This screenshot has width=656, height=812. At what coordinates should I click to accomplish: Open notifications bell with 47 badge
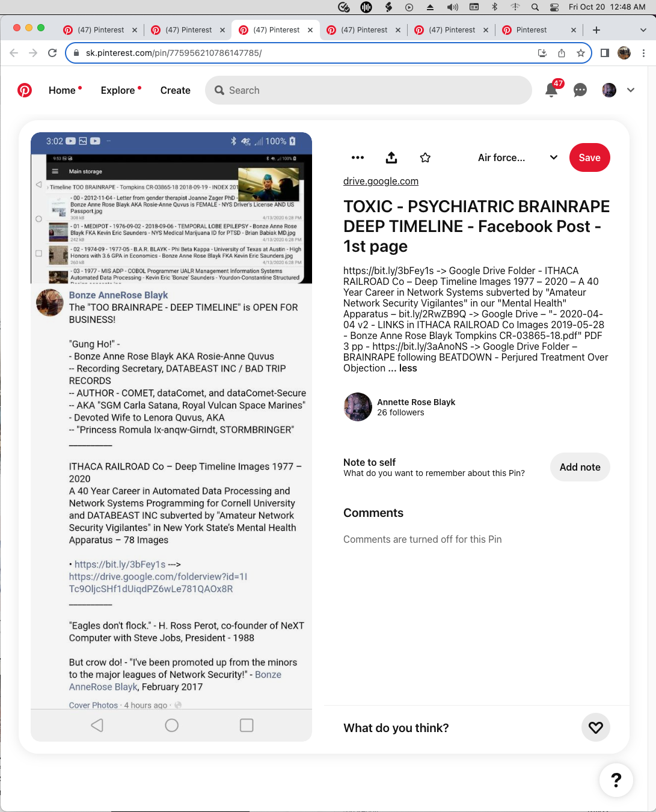coord(551,90)
